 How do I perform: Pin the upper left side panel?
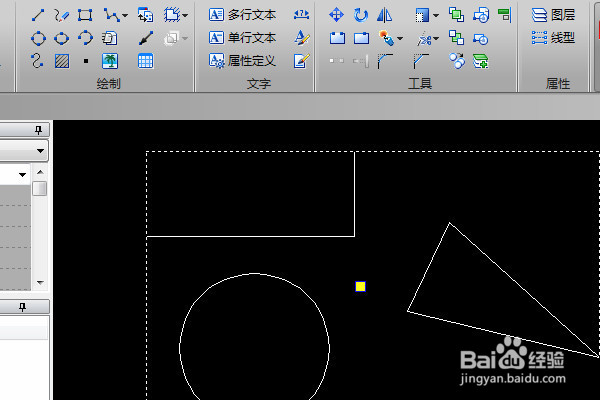[x=38, y=130]
